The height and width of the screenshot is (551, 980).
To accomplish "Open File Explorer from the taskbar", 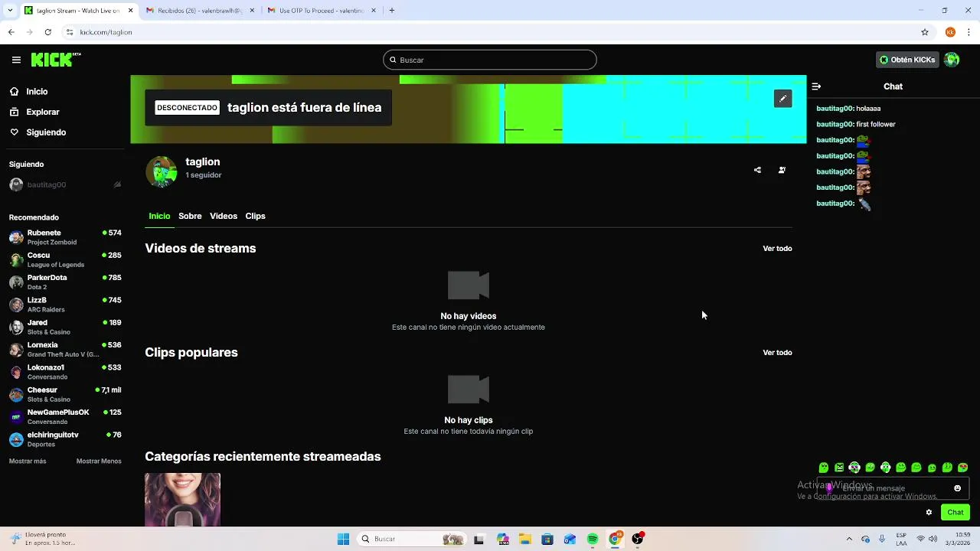I will [525, 540].
